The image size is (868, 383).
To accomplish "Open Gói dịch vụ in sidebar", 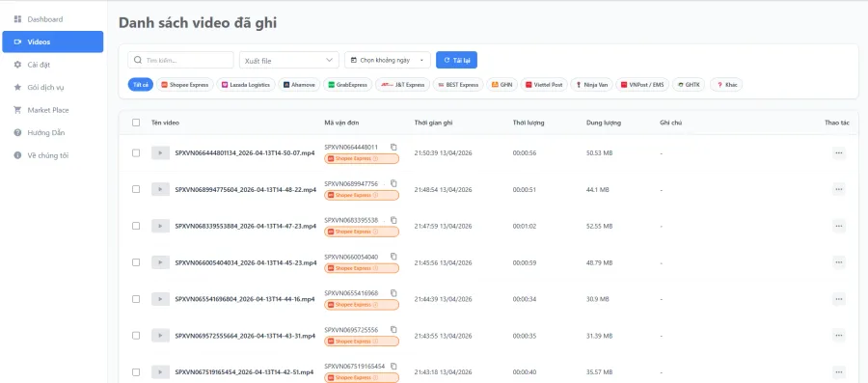I will tap(53, 88).
